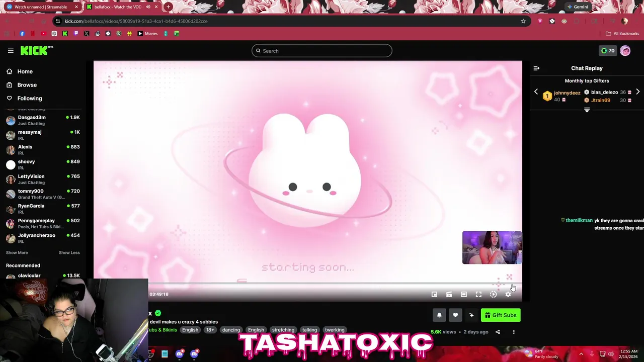The image size is (644, 362).
Task: Seek on the video progress bar
Action: [x=307, y=284]
